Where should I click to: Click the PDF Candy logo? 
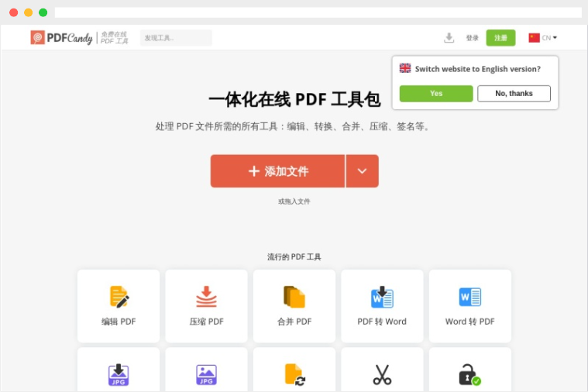tap(62, 38)
